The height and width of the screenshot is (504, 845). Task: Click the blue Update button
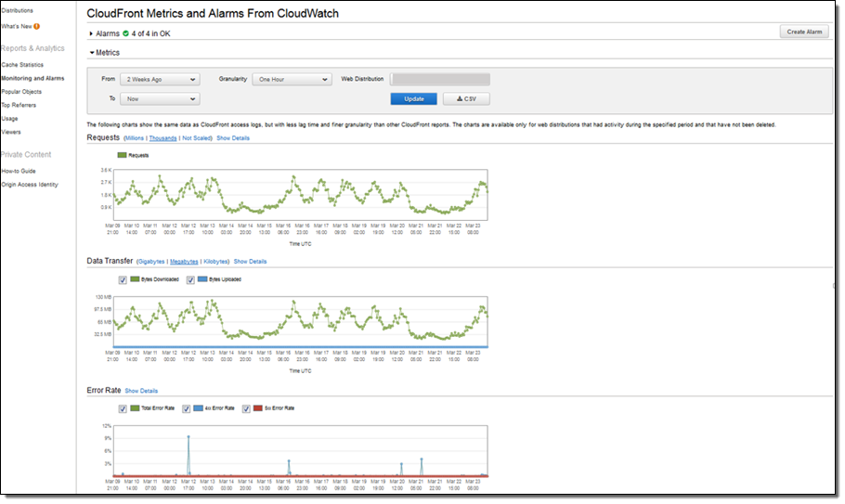pos(413,98)
